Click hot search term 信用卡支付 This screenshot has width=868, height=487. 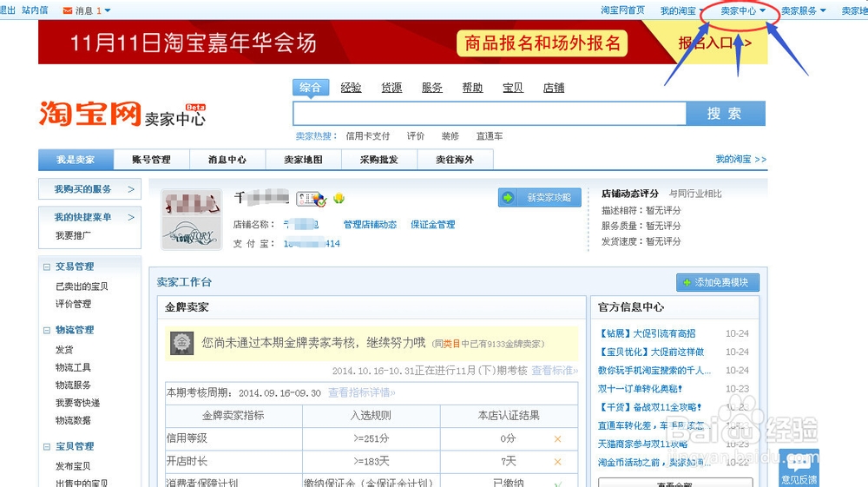coord(367,136)
